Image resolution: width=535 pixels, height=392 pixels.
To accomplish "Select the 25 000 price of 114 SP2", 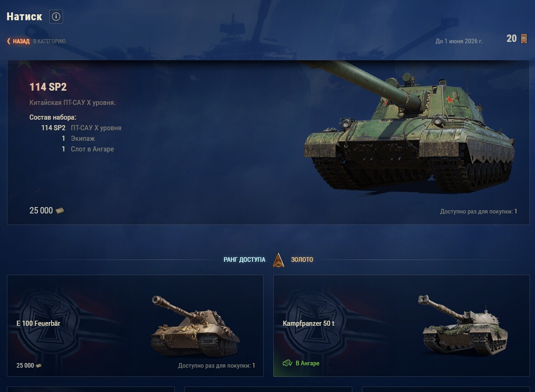I will pyautogui.click(x=41, y=211).
